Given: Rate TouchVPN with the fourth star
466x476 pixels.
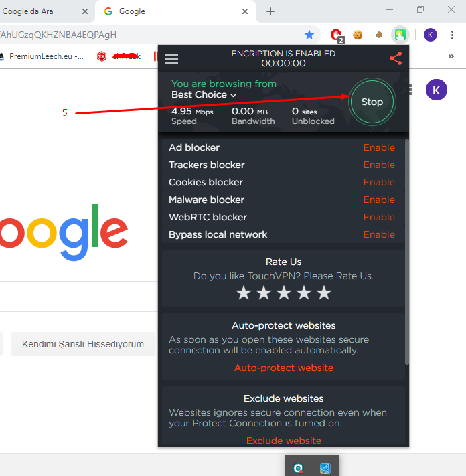Looking at the screenshot, I should pos(304,293).
